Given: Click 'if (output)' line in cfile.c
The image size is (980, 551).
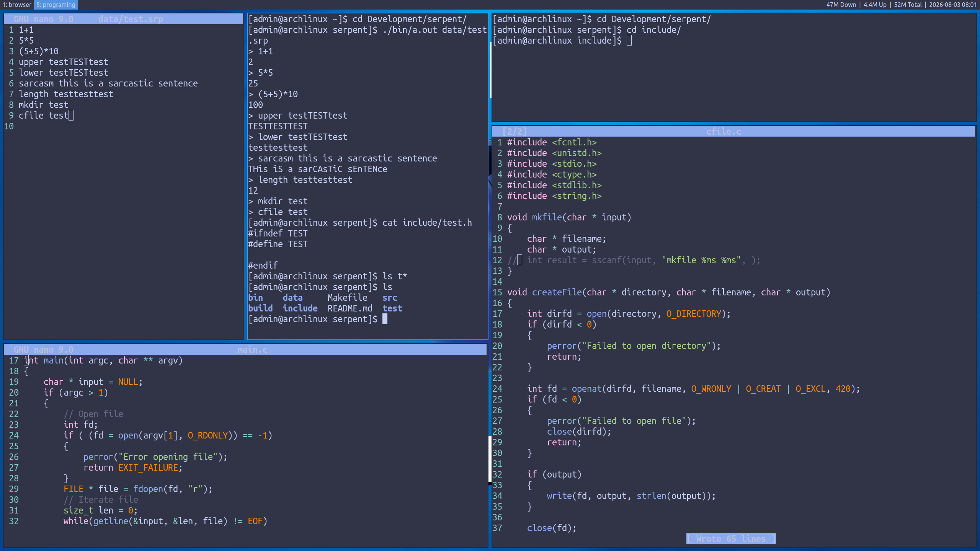Looking at the screenshot, I should (x=554, y=474).
